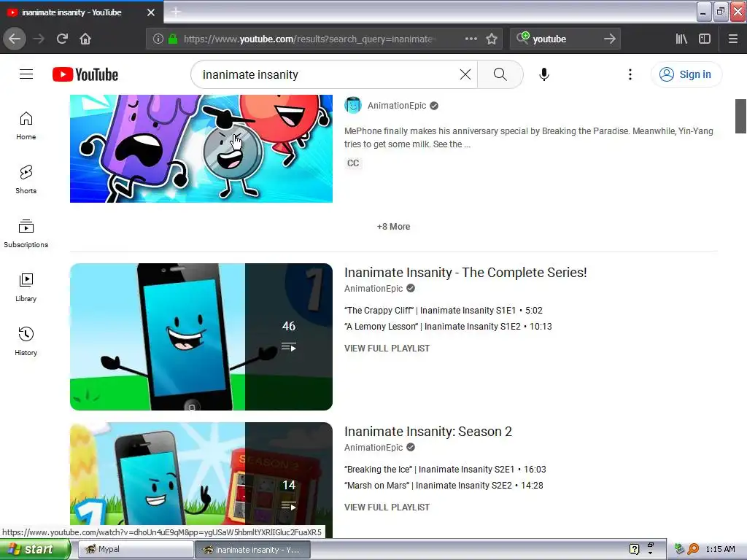Click the CC closed captions badge
This screenshot has width=747, height=560.
pos(353,163)
